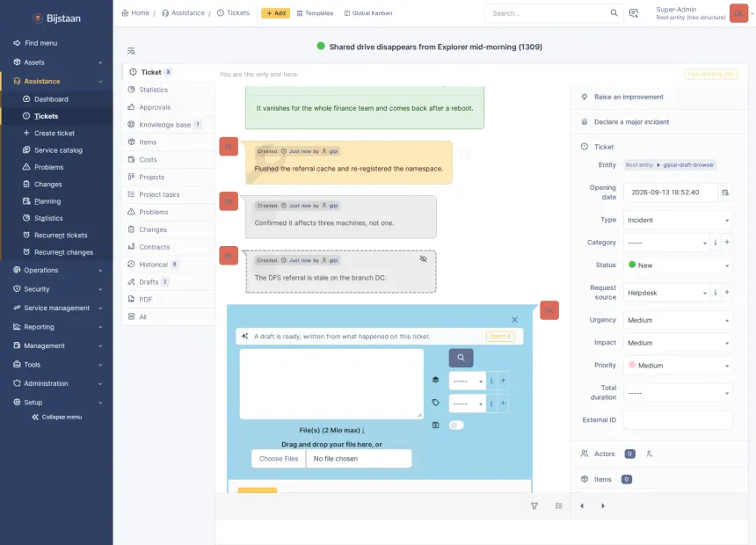
Task: Open Service catalog from the sidebar
Action: [57, 150]
